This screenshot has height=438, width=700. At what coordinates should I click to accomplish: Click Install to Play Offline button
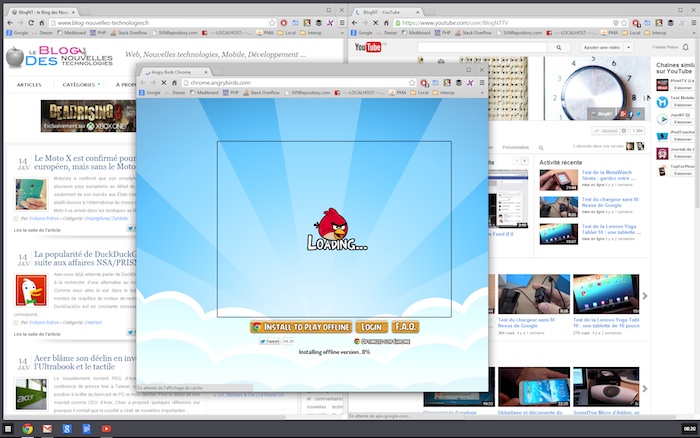coord(301,327)
